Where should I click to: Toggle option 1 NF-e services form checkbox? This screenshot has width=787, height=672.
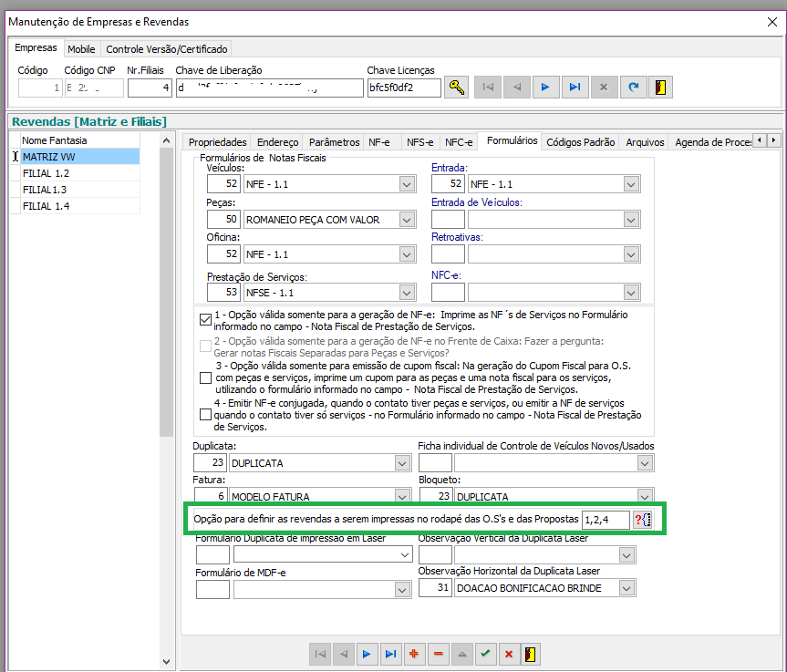point(205,320)
